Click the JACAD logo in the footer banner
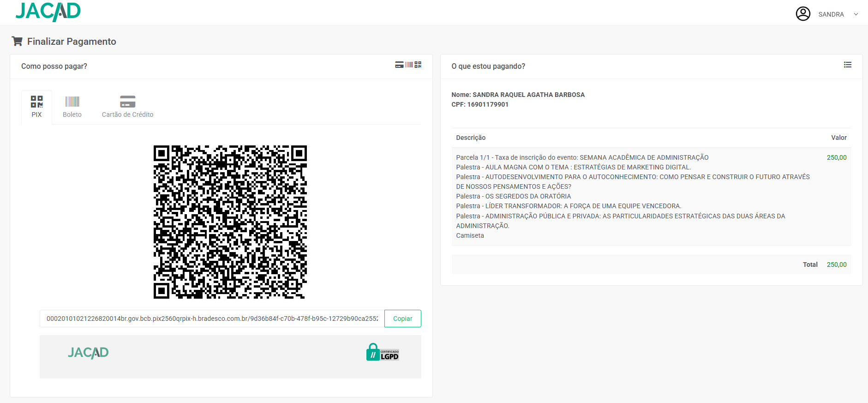This screenshot has height=403, width=868. coord(88,353)
